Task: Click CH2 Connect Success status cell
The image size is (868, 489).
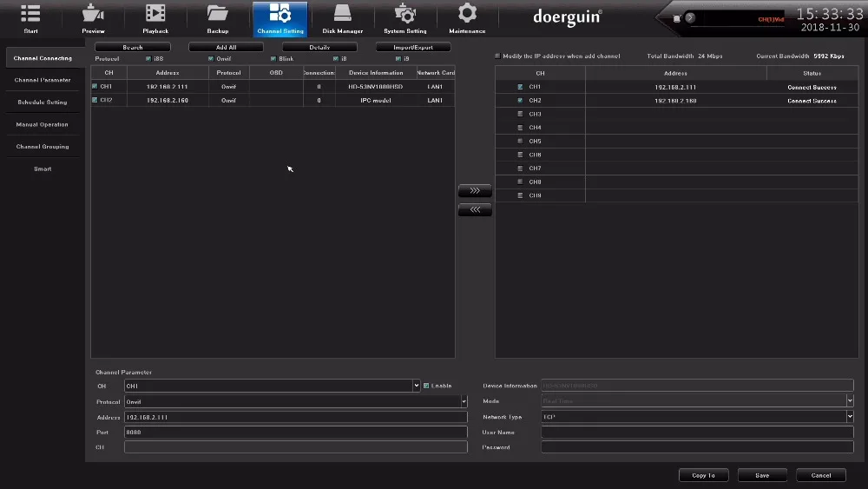Action: (x=812, y=101)
